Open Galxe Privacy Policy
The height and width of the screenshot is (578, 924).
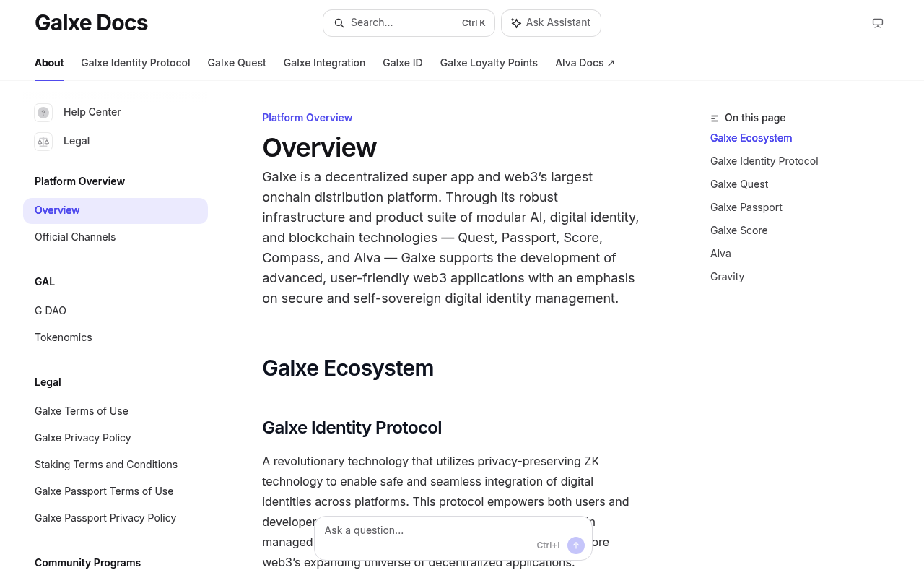83,438
